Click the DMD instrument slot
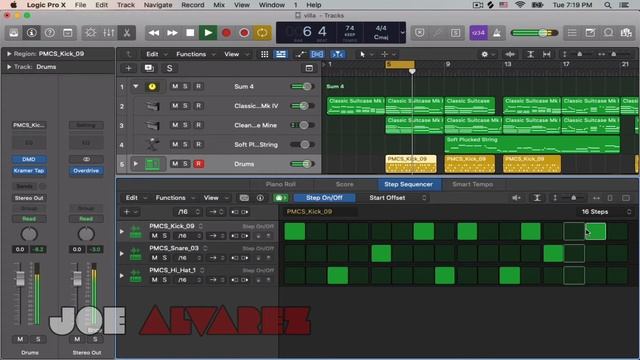640x360 pixels. click(29, 159)
